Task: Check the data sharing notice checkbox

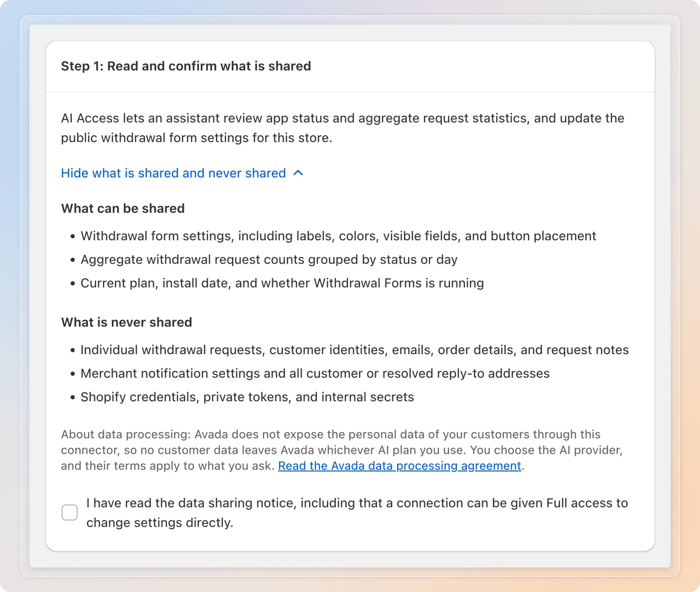Action: 70,512
